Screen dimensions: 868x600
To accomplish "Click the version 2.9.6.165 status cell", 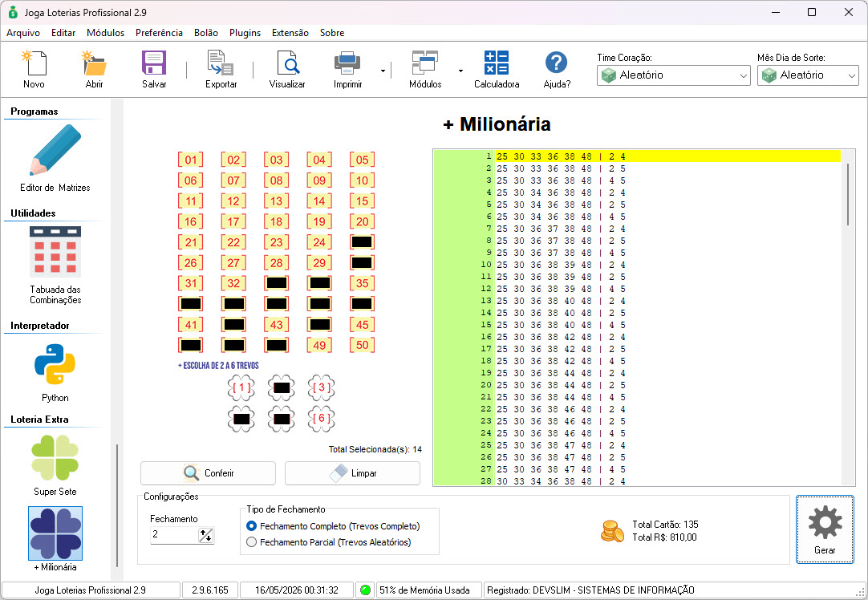I will 210,590.
